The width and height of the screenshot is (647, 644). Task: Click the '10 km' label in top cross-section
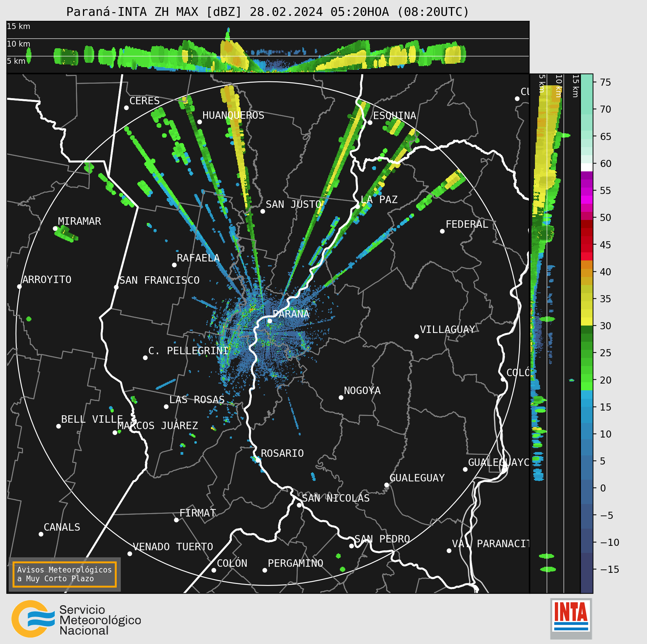pos(19,44)
